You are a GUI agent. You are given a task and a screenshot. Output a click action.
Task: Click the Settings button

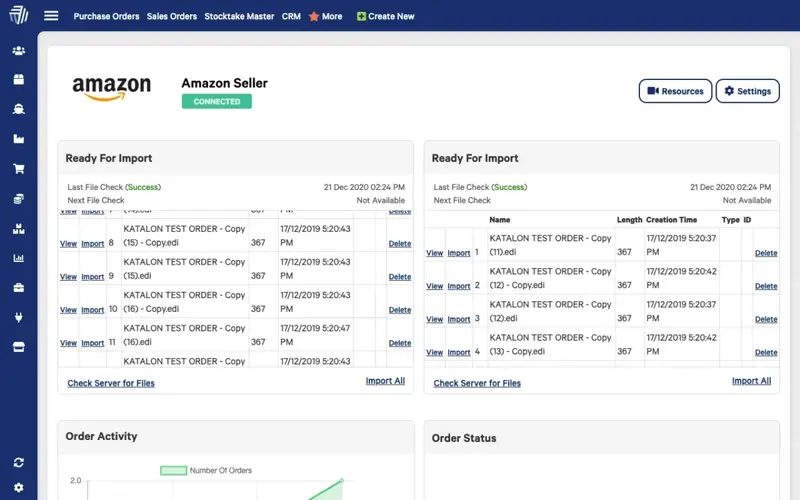coord(747,91)
